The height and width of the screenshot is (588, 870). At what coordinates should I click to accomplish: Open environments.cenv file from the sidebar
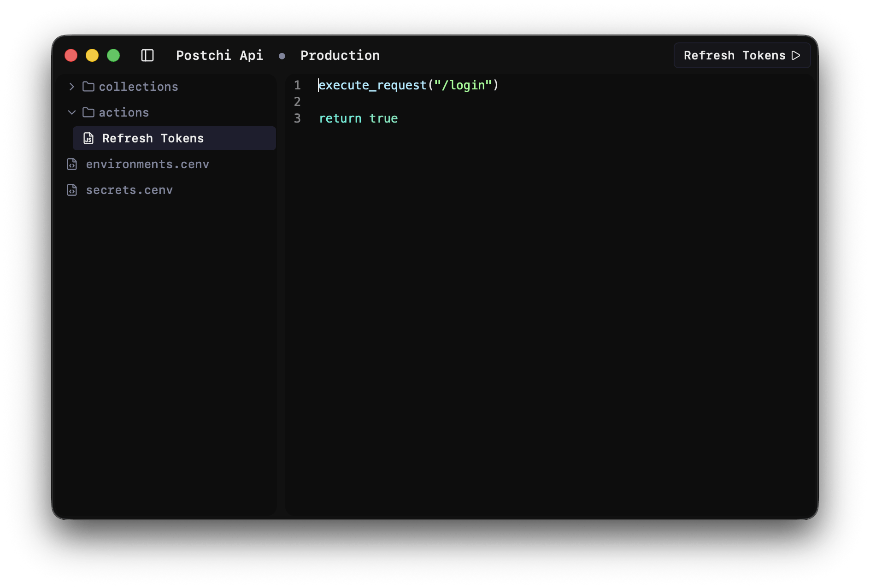[x=147, y=164]
